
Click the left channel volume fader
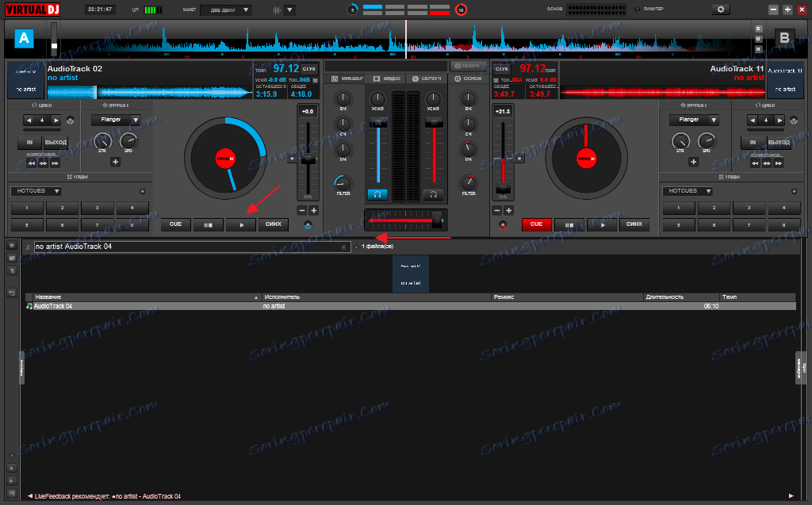378,122
